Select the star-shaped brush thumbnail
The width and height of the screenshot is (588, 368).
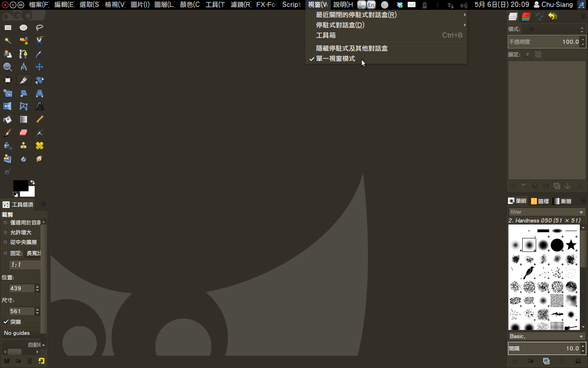click(571, 245)
